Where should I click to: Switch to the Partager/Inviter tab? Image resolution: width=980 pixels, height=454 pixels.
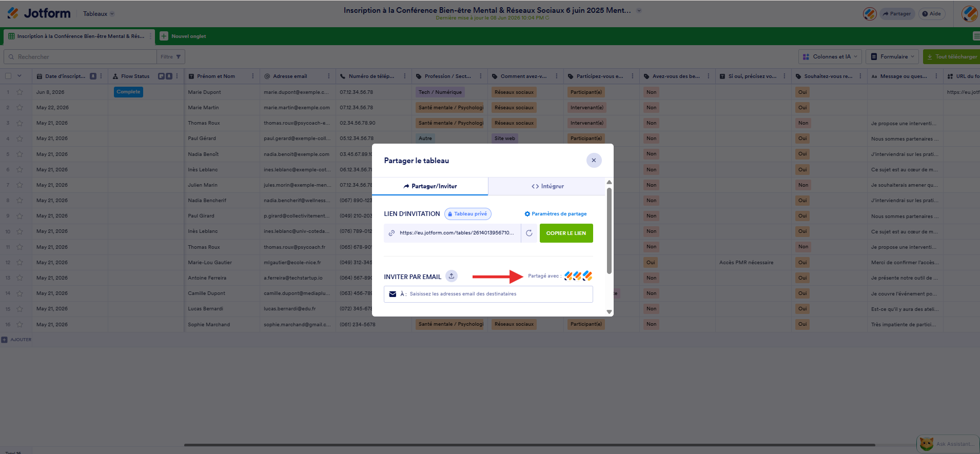[430, 186]
